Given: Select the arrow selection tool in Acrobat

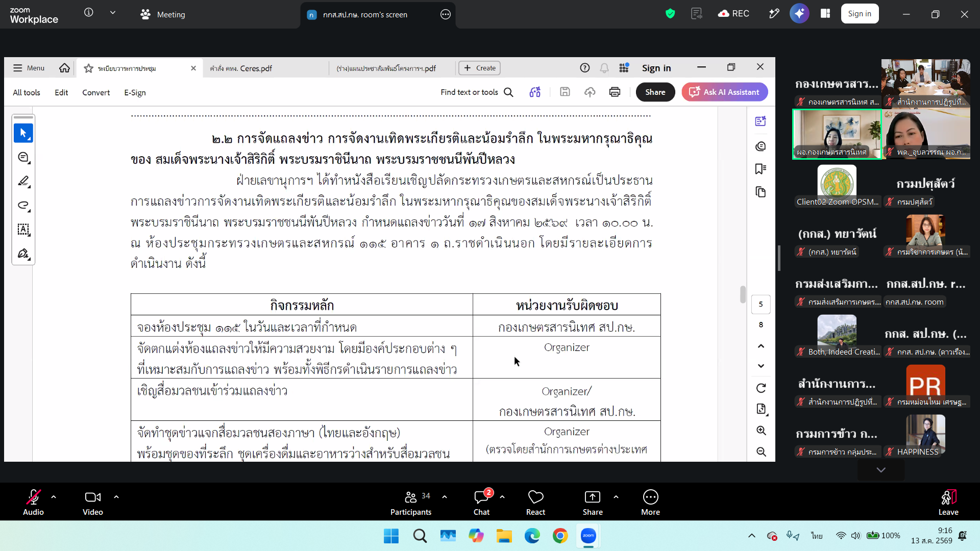Looking at the screenshot, I should [x=23, y=133].
